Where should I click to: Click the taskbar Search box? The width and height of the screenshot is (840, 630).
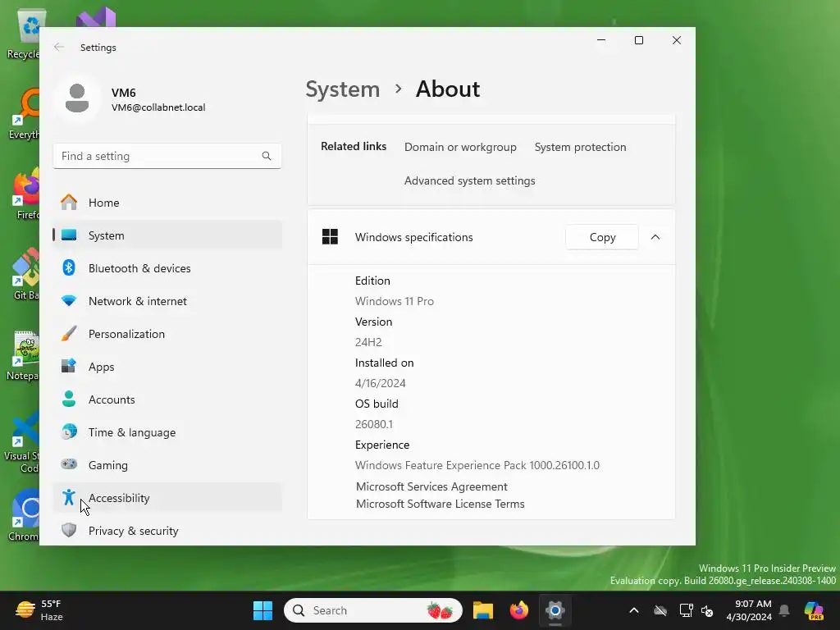click(373, 610)
